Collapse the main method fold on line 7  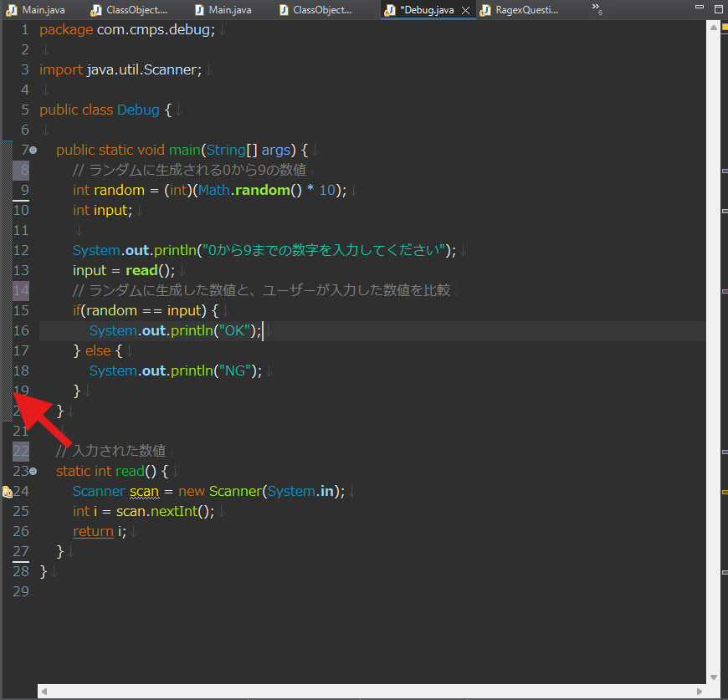click(33, 151)
